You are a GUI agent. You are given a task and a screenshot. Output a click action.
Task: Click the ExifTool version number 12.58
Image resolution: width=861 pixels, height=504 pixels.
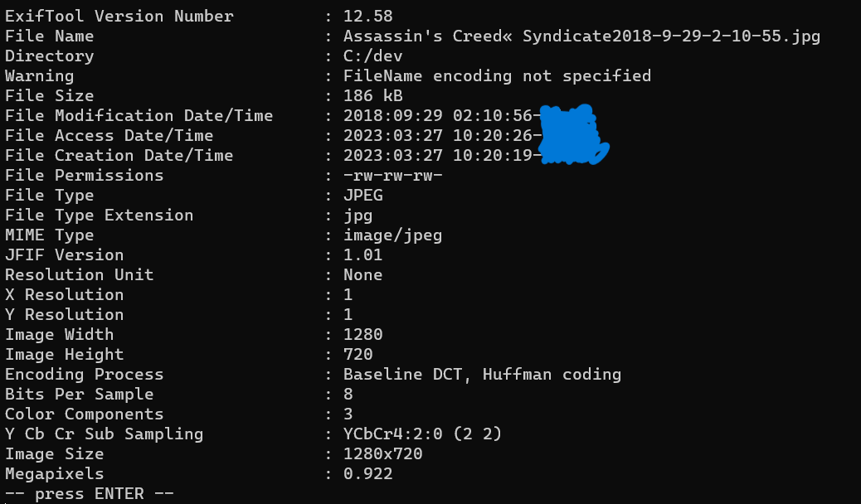coord(368,17)
